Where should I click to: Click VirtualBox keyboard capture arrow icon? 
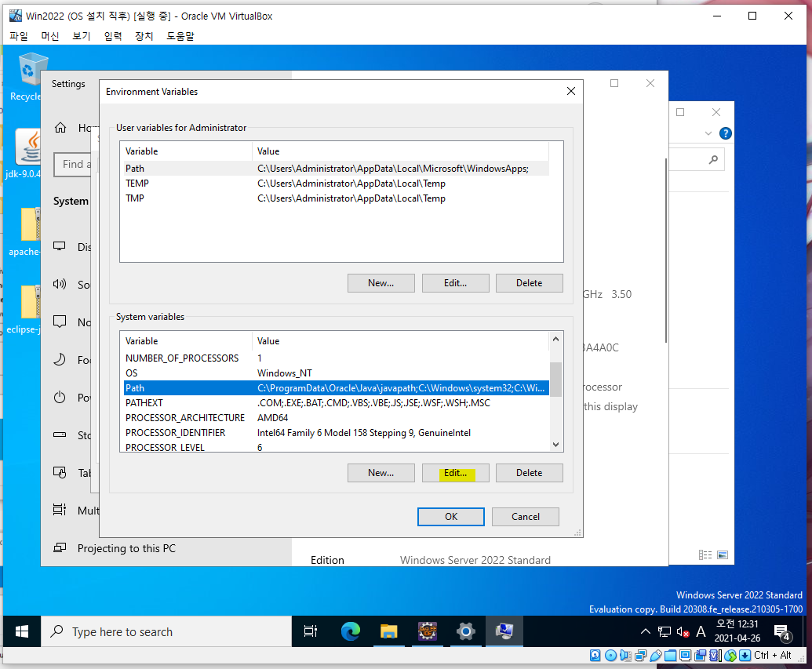[x=745, y=656]
